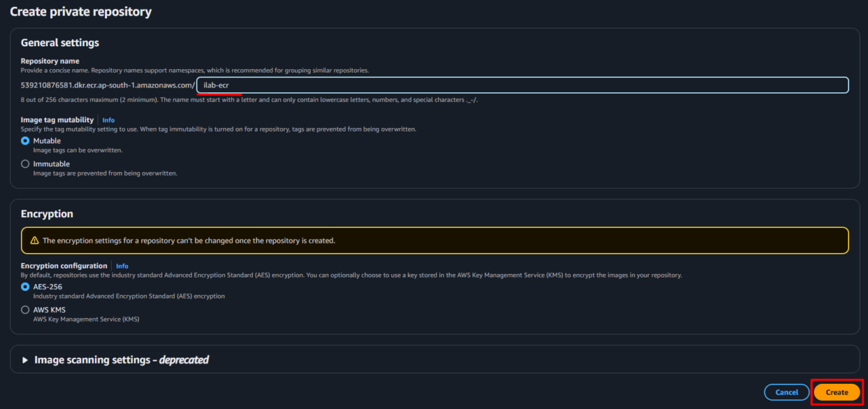Click the 'Repository name' field label

tap(50, 61)
